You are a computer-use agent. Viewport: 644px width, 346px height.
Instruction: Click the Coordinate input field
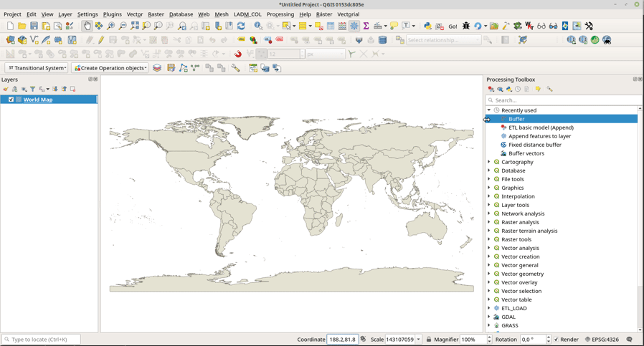[343, 340]
